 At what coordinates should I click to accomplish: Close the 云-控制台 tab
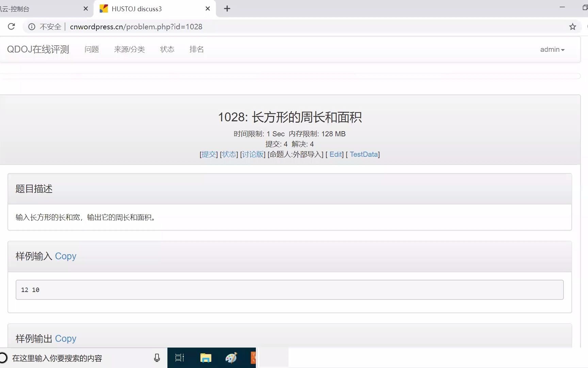pyautogui.click(x=86, y=9)
